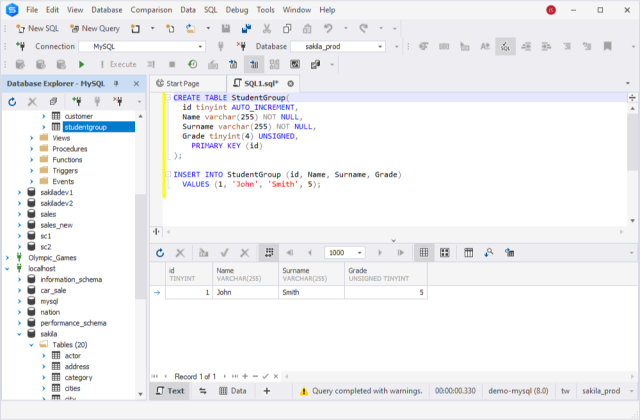
Task: Click the New Query toolbar button
Action: (x=95, y=29)
